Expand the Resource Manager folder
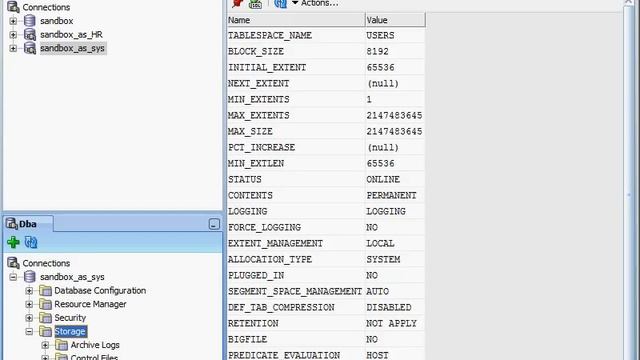Image resolution: width=640 pixels, height=360 pixels. (29, 304)
